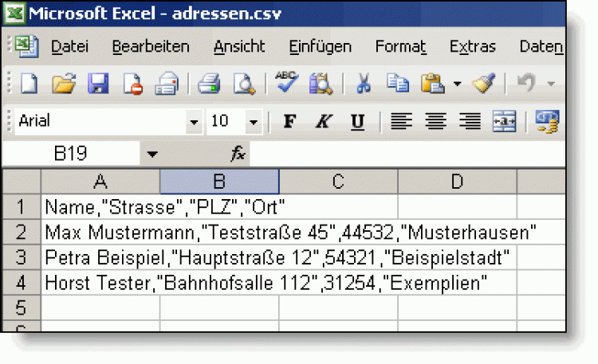Screen dimensions: 598x364
Task: Open the Einfügen menu
Action: click(x=320, y=47)
